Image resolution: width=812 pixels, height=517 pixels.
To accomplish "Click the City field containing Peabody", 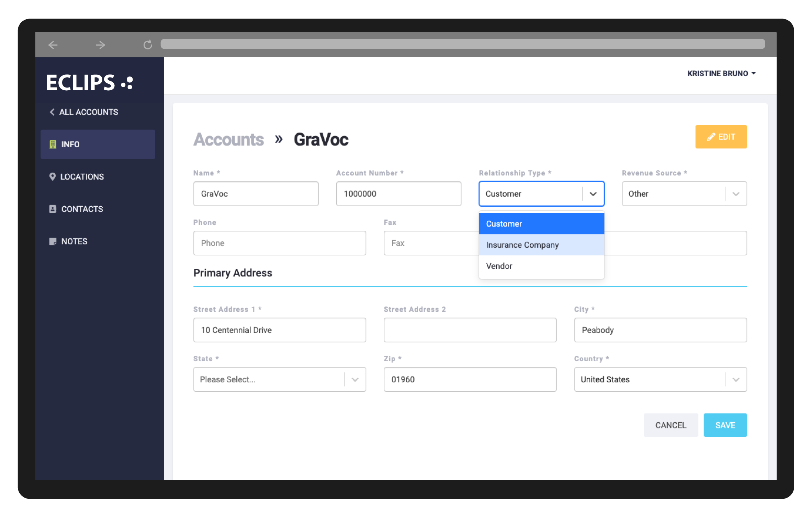I will point(661,330).
